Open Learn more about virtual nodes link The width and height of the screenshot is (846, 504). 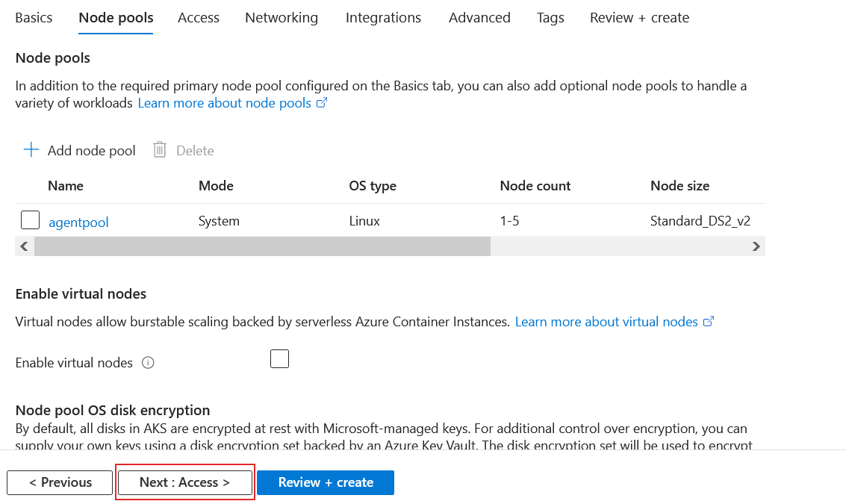(606, 322)
